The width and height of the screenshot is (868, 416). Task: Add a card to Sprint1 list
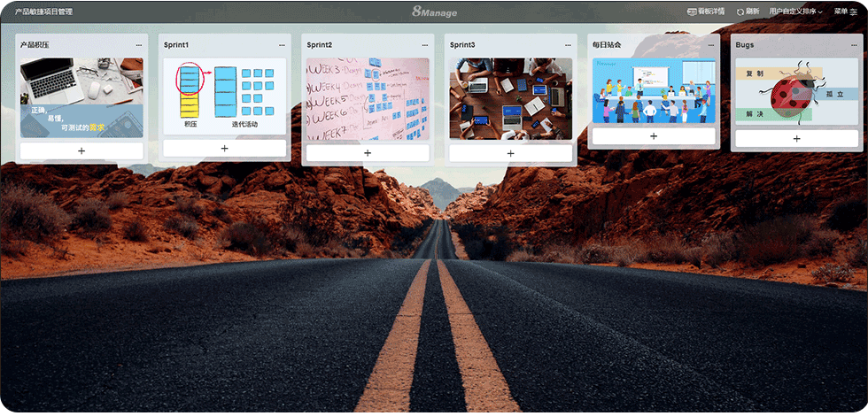[x=224, y=148]
